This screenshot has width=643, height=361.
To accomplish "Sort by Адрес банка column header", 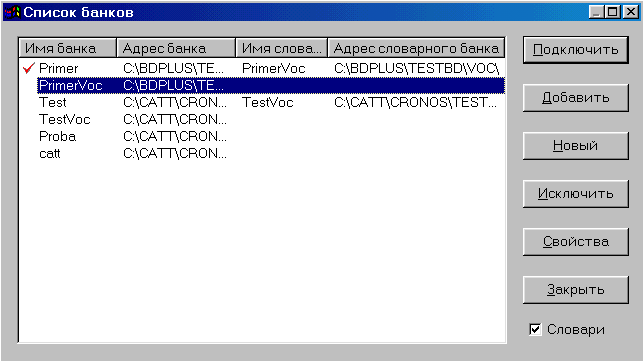I will click(x=176, y=48).
